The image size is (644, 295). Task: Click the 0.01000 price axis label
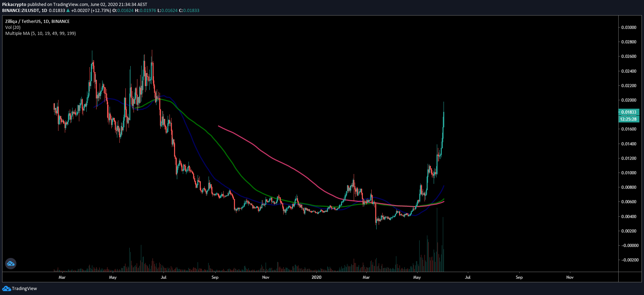point(629,173)
